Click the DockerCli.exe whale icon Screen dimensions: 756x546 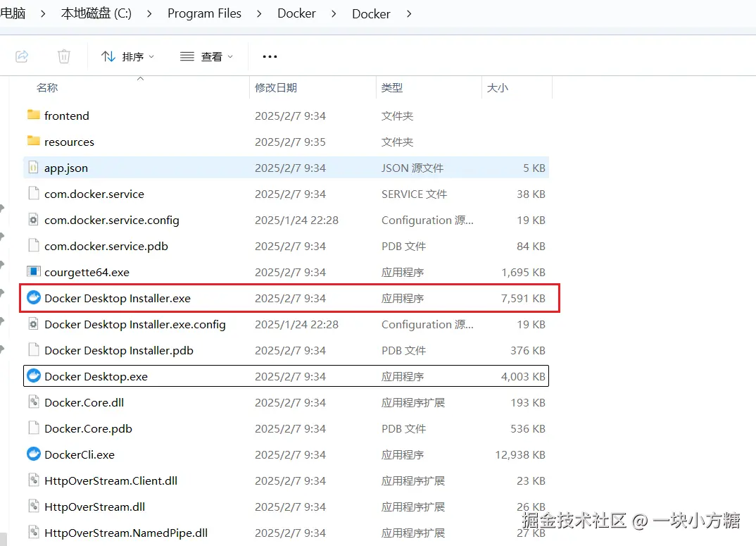point(33,454)
